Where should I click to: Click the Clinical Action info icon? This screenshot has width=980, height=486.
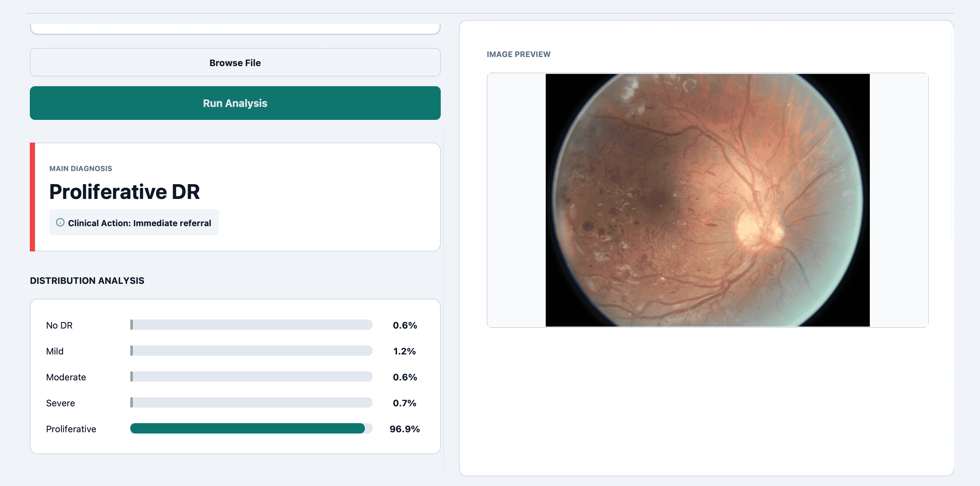[60, 223]
